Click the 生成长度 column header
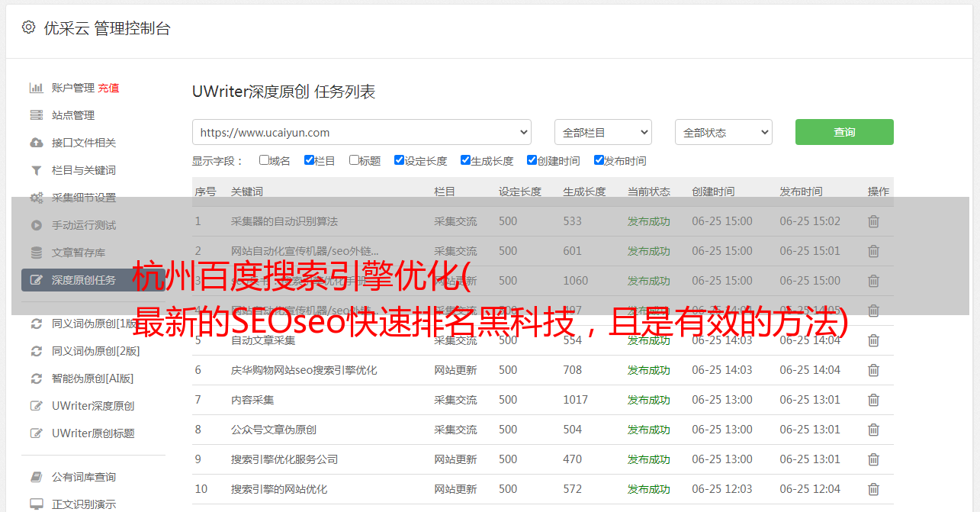 [x=584, y=192]
